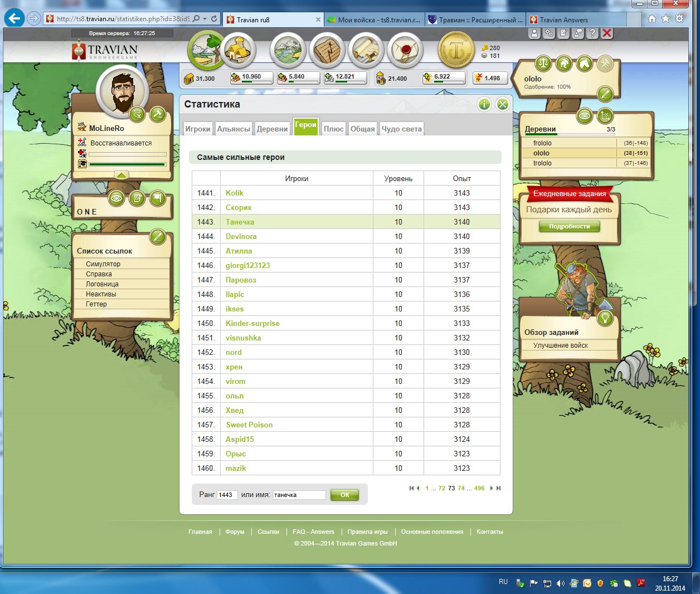Click the Ранг input field
The height and width of the screenshot is (594, 700).
(x=227, y=495)
